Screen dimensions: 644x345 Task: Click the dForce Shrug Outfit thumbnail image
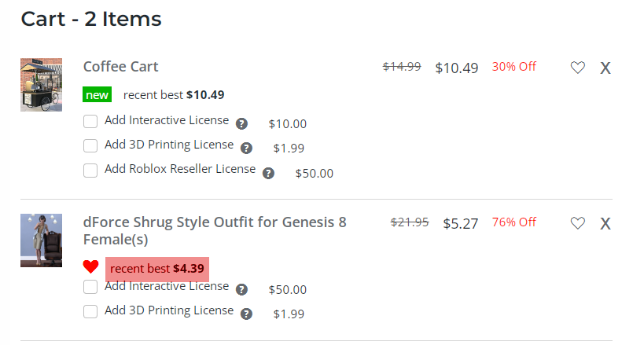(41, 240)
